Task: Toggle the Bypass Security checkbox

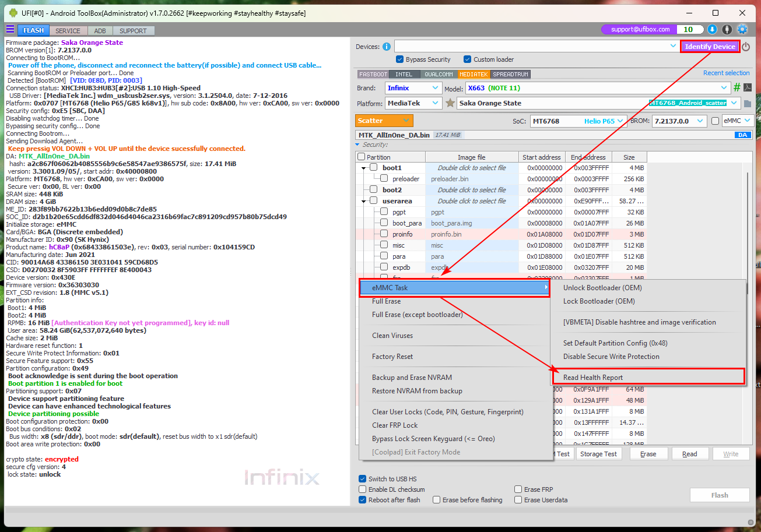Action: click(399, 59)
